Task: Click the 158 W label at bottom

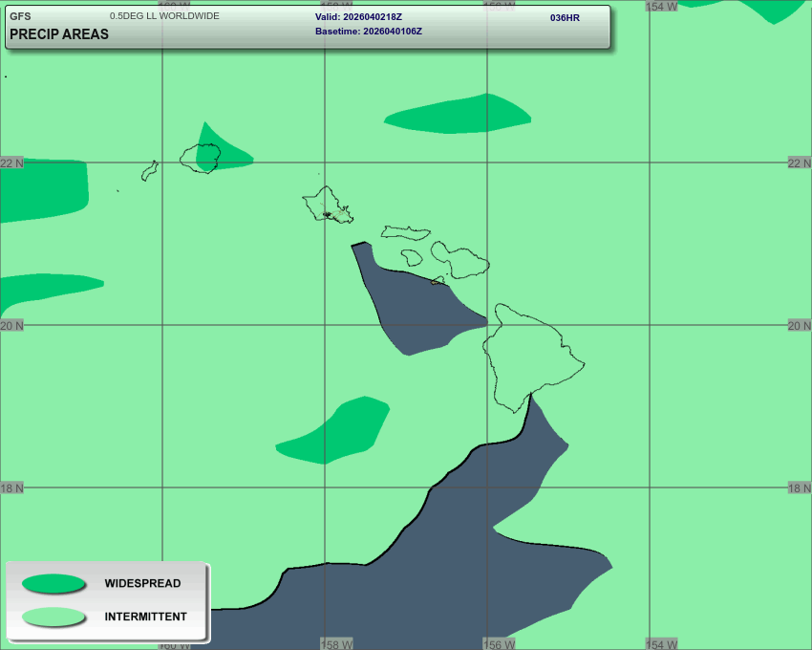Action: pyautogui.click(x=335, y=644)
